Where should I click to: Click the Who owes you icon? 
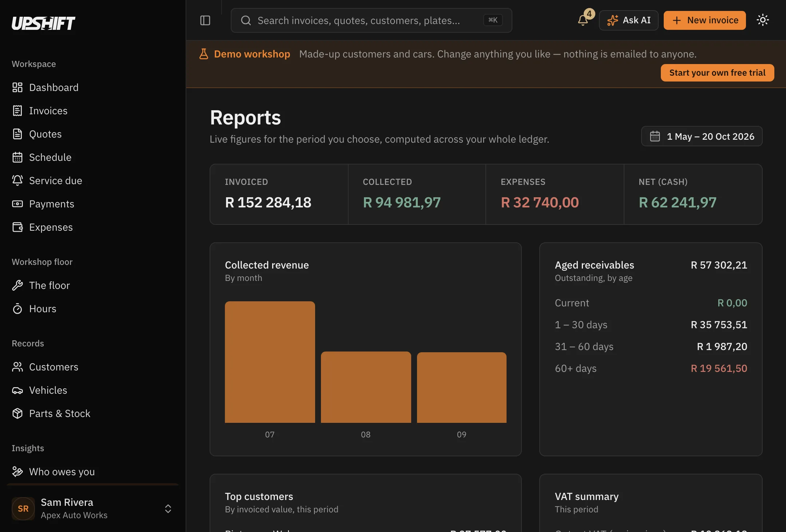[x=17, y=472]
